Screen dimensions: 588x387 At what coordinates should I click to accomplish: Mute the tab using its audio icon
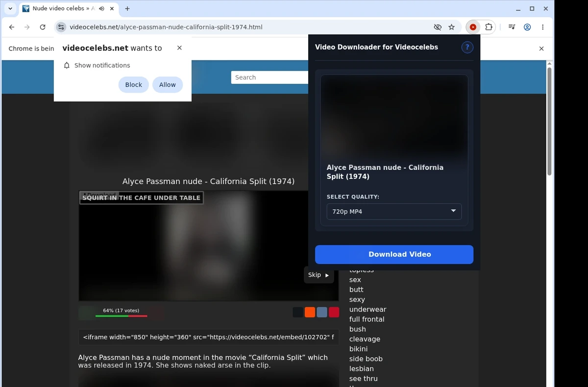click(x=101, y=8)
